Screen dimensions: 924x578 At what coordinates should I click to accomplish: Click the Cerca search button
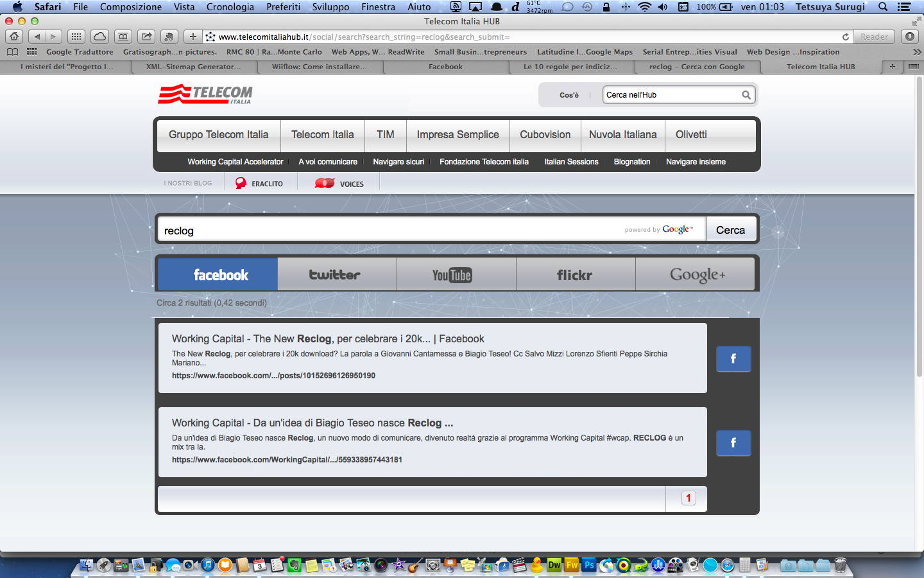tap(730, 230)
